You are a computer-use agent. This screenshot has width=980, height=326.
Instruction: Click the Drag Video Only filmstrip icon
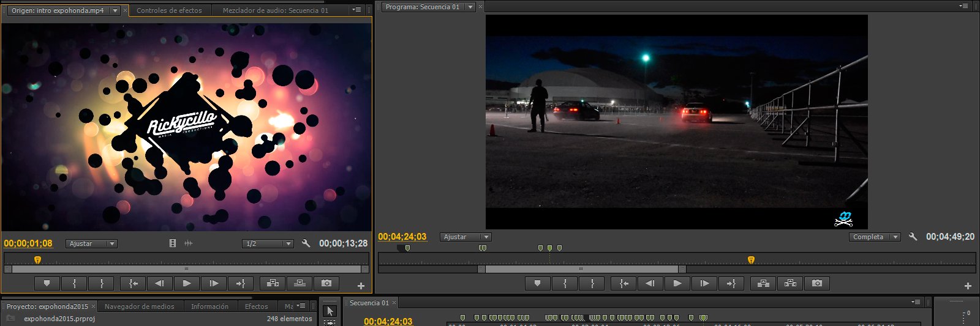(x=173, y=243)
